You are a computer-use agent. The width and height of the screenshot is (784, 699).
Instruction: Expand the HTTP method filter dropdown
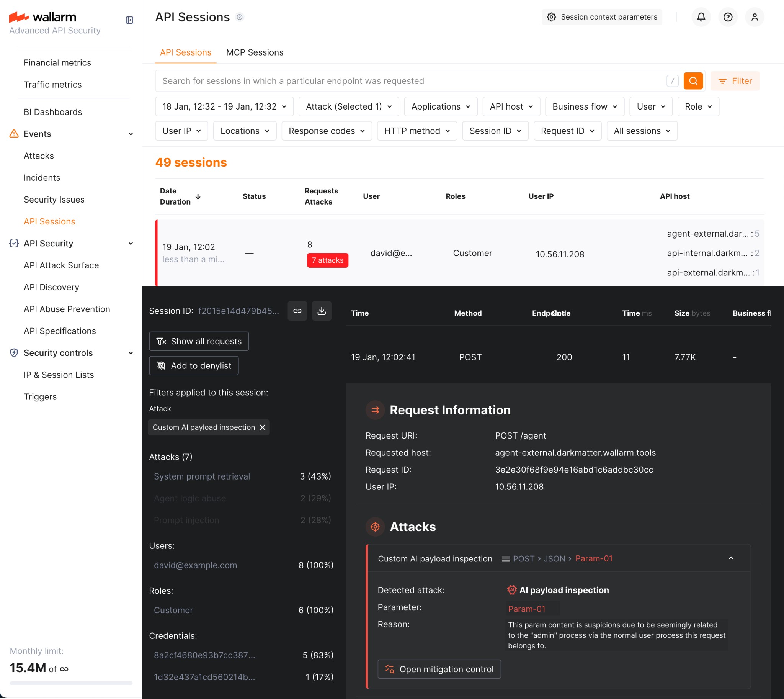tap(417, 131)
